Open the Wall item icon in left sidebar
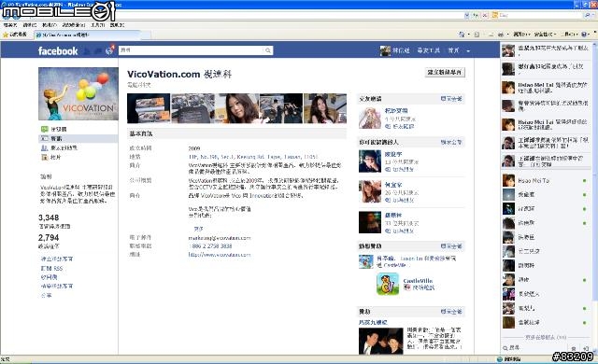The image size is (598, 364). point(45,129)
